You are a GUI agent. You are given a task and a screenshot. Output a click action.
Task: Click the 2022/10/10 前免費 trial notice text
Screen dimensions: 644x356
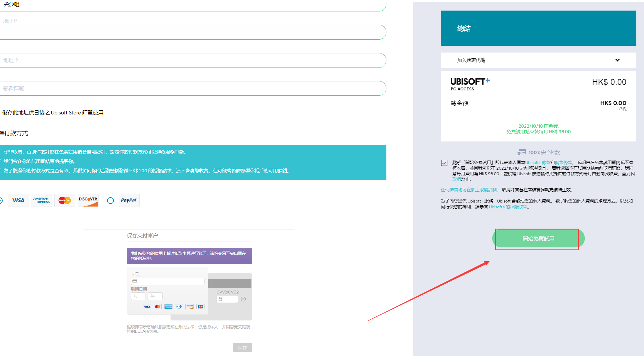538,126
